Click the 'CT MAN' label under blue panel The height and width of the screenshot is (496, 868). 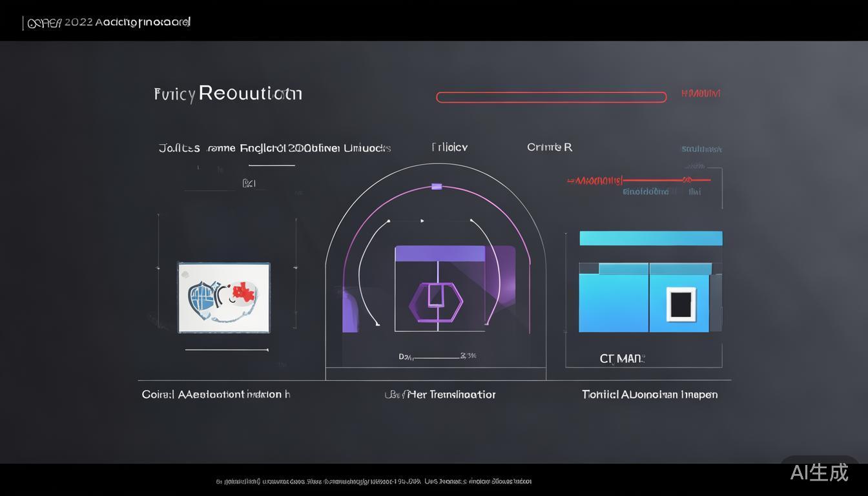pyautogui.click(x=622, y=358)
